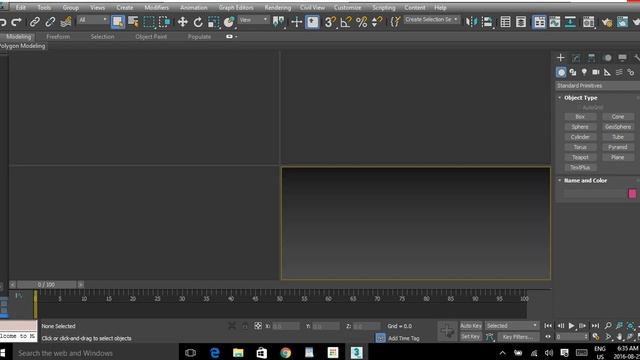Toggle the 3D Snaps button

tap(330, 22)
